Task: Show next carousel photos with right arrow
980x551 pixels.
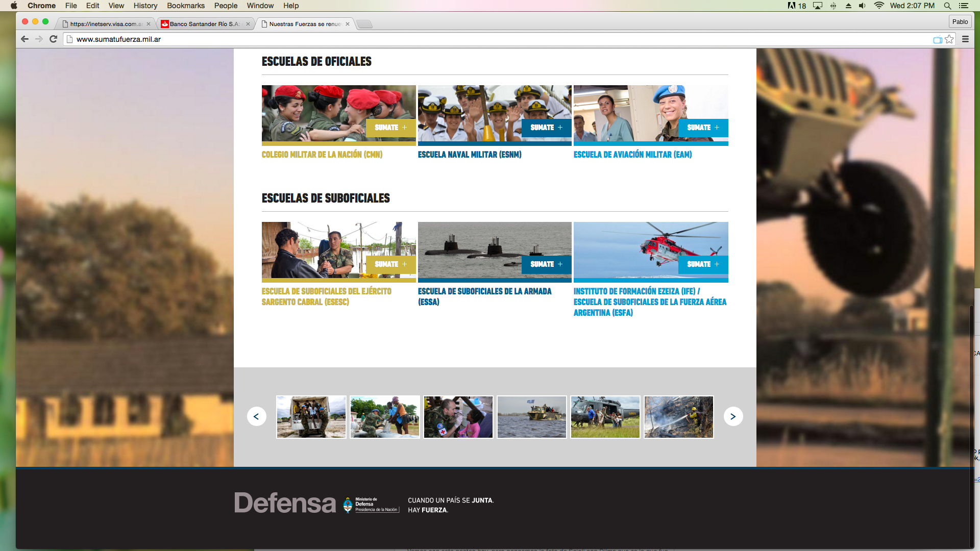Action: coord(733,416)
